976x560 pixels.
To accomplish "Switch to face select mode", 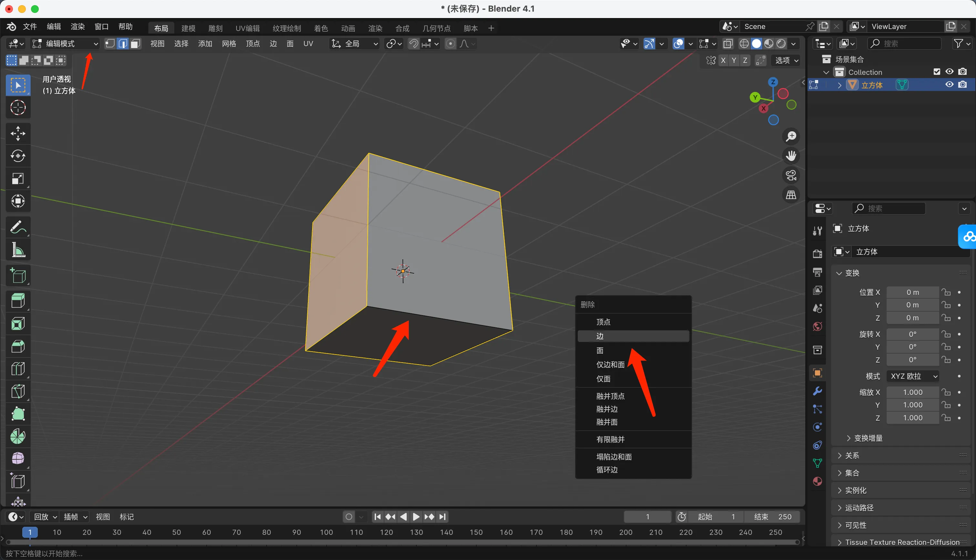I will [135, 44].
